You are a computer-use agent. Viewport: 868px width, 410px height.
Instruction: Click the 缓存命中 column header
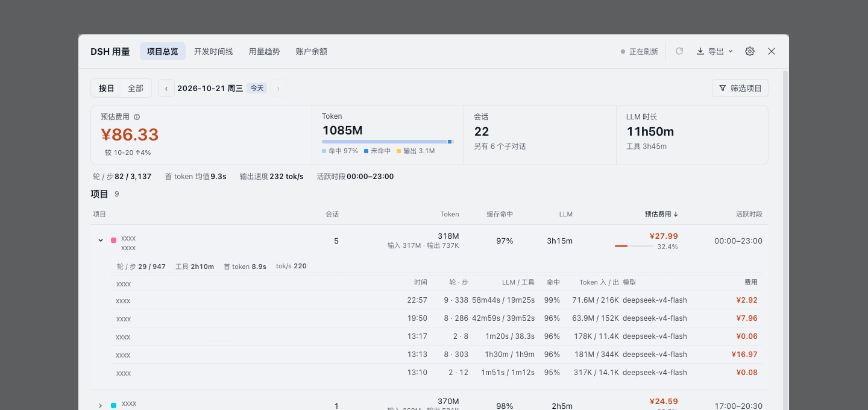[500, 214]
